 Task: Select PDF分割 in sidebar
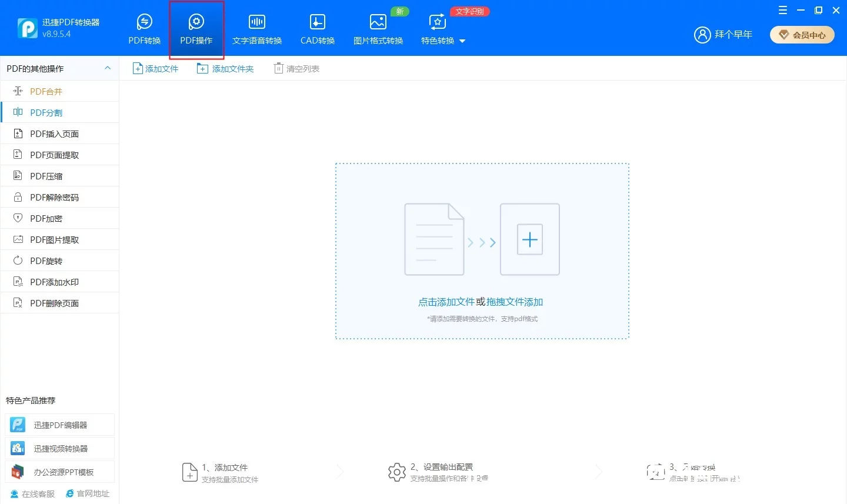pos(59,112)
